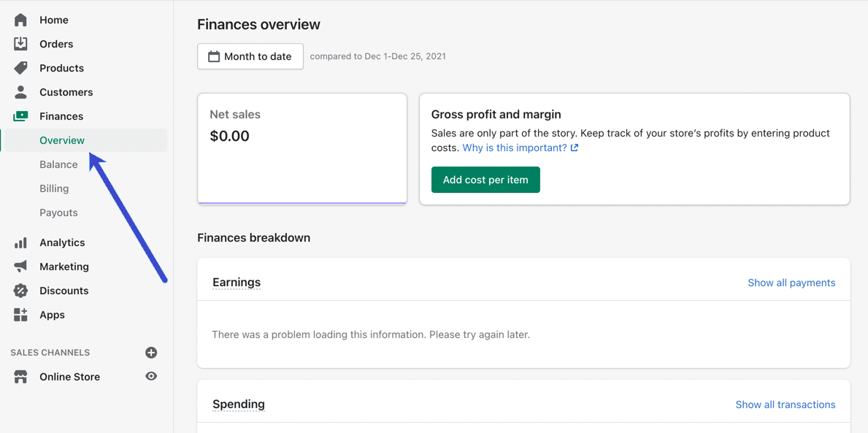Toggle Online Store visibility eye icon
The image size is (868, 433).
tap(151, 376)
